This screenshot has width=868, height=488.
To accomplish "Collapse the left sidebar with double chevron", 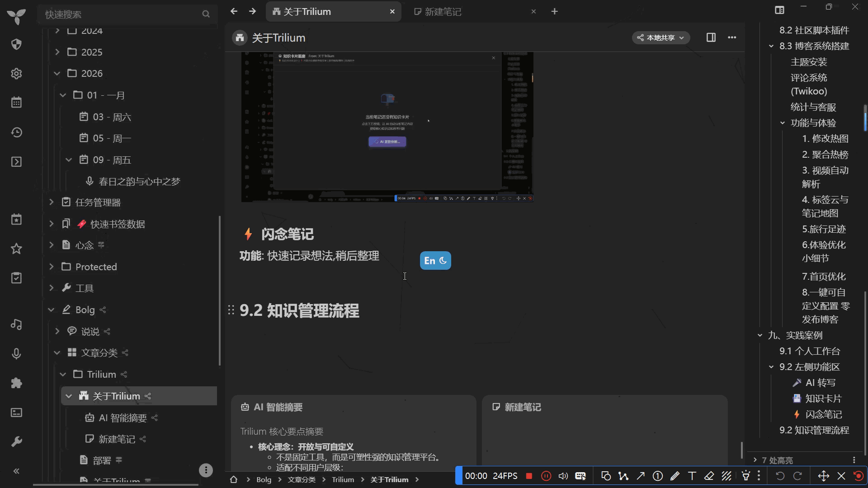I will pyautogui.click(x=16, y=471).
